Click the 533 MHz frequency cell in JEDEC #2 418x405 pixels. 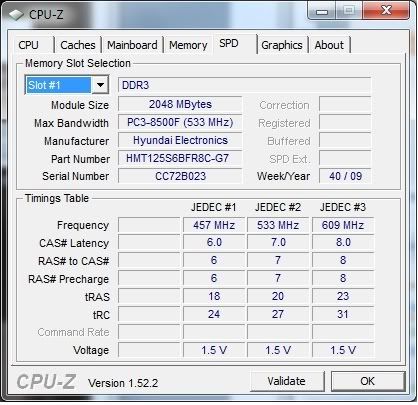pyautogui.click(x=278, y=225)
